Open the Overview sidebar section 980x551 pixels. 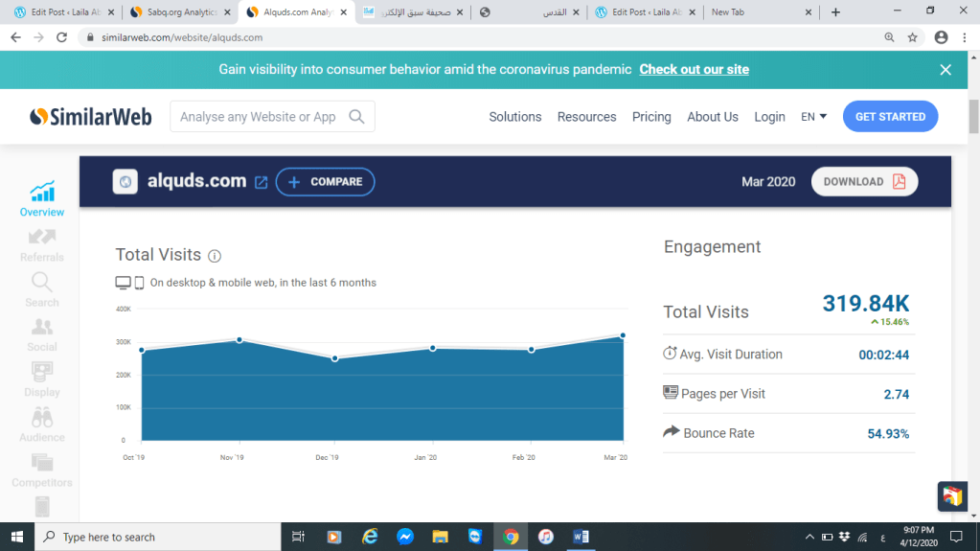pos(42,198)
